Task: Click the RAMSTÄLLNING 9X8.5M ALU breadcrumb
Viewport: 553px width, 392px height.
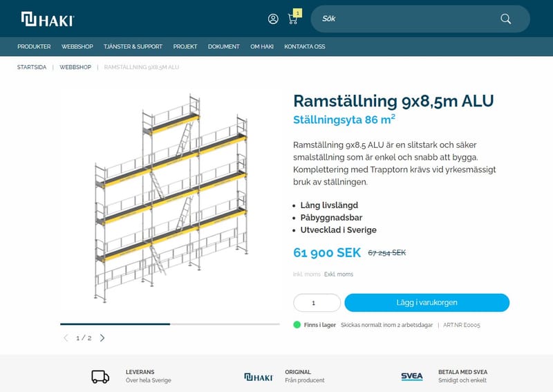Action: 142,67
